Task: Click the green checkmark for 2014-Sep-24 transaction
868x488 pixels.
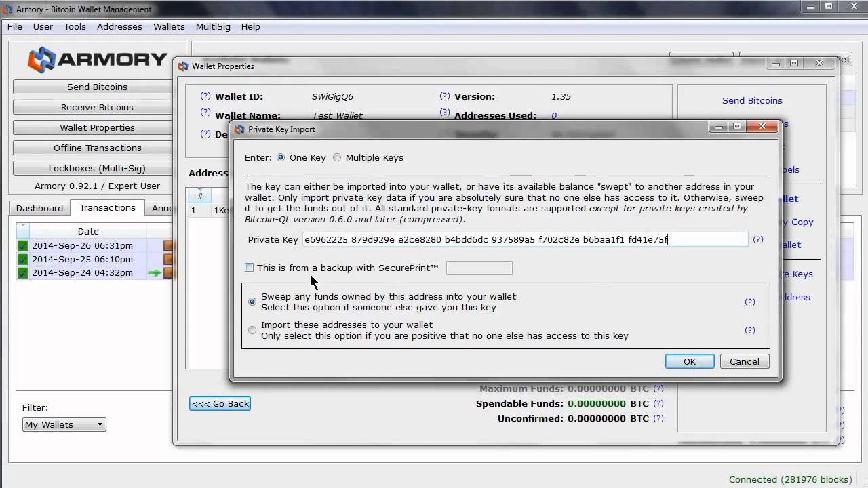Action: (x=22, y=272)
